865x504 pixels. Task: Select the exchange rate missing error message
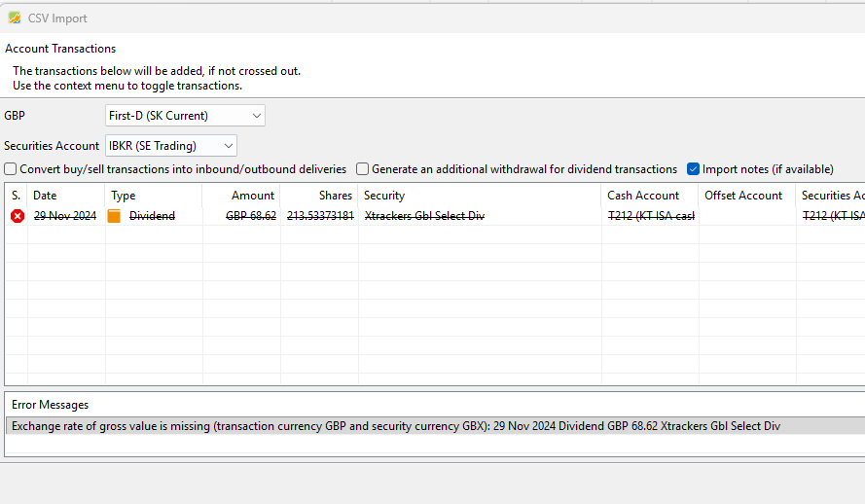tap(395, 426)
